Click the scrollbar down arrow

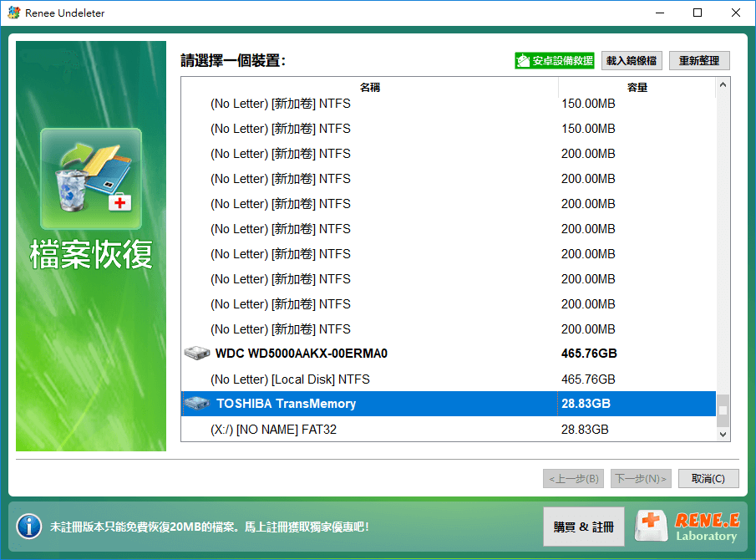click(x=723, y=434)
